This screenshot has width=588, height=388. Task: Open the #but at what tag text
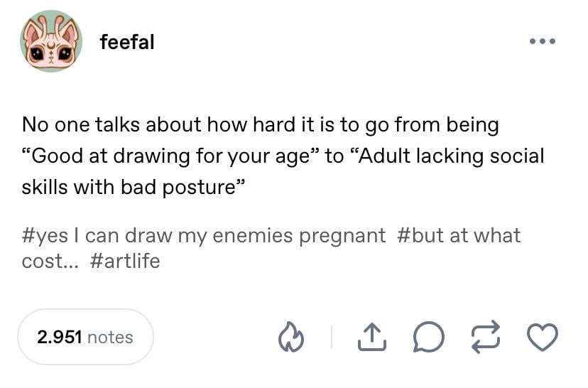458,236
